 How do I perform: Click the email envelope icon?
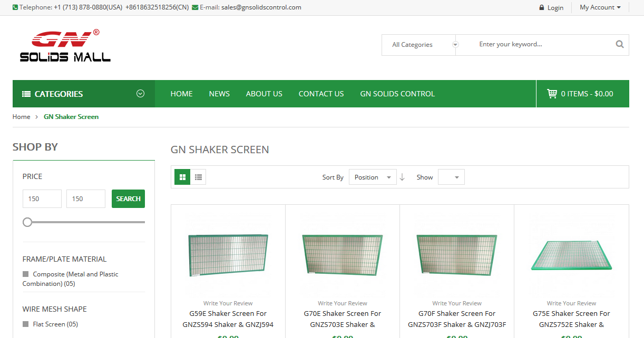[195, 7]
